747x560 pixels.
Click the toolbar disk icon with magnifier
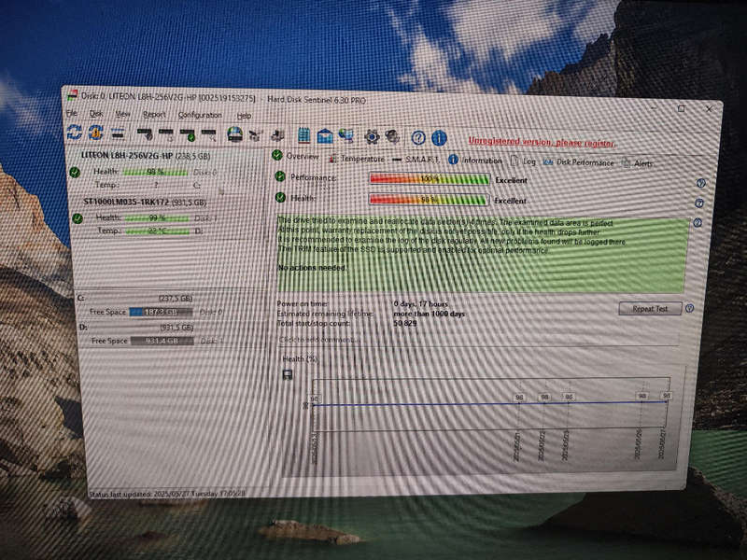pyautogui.click(x=208, y=135)
